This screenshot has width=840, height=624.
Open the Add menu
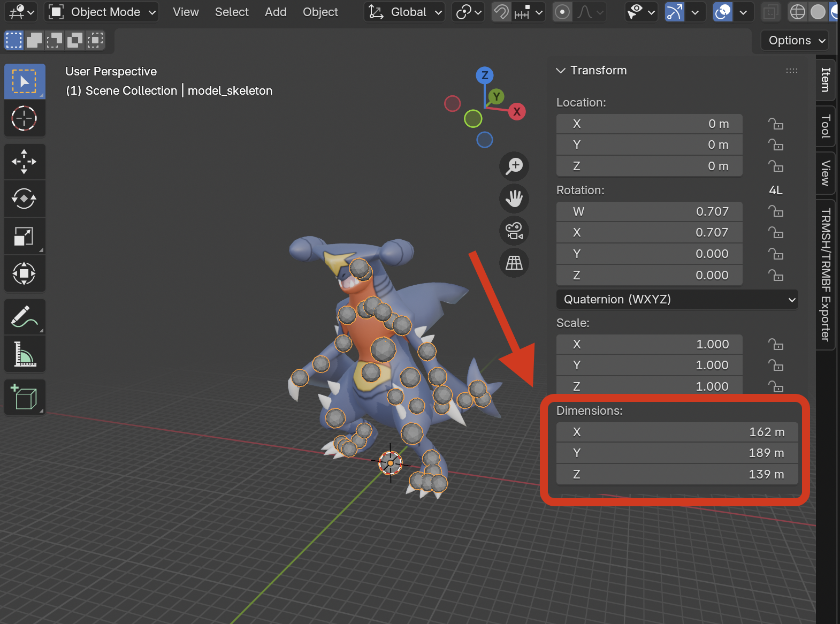(x=276, y=12)
